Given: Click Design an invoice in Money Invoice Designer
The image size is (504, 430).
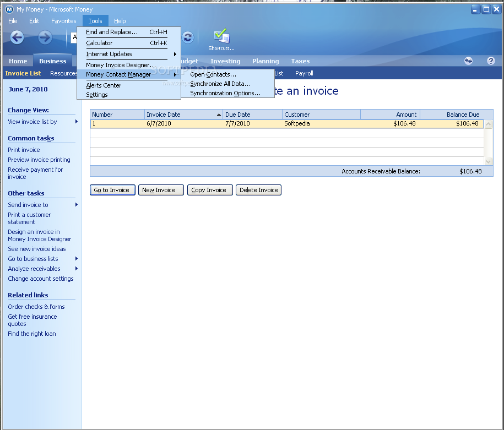Looking at the screenshot, I should [x=39, y=236].
